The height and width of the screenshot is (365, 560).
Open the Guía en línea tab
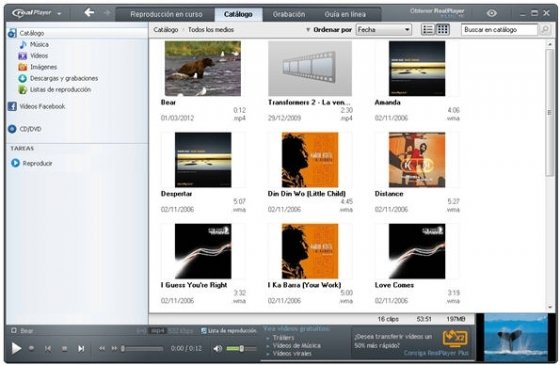pos(345,14)
